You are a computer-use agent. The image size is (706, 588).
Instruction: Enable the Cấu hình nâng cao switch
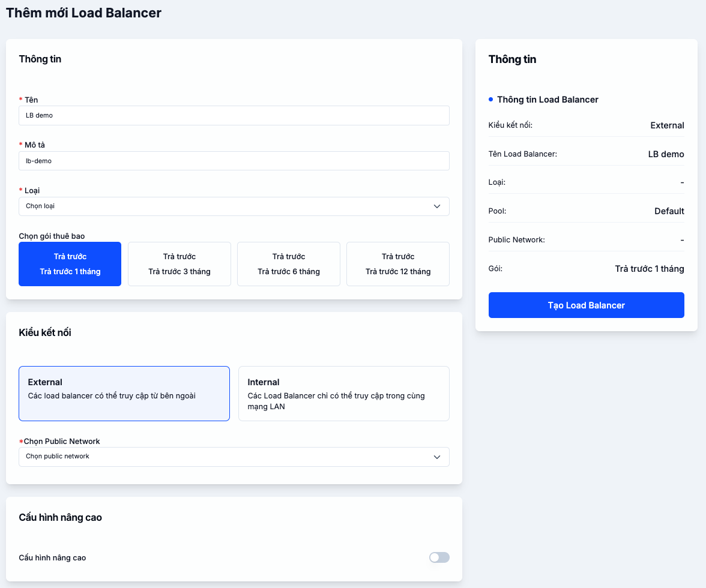point(439,557)
